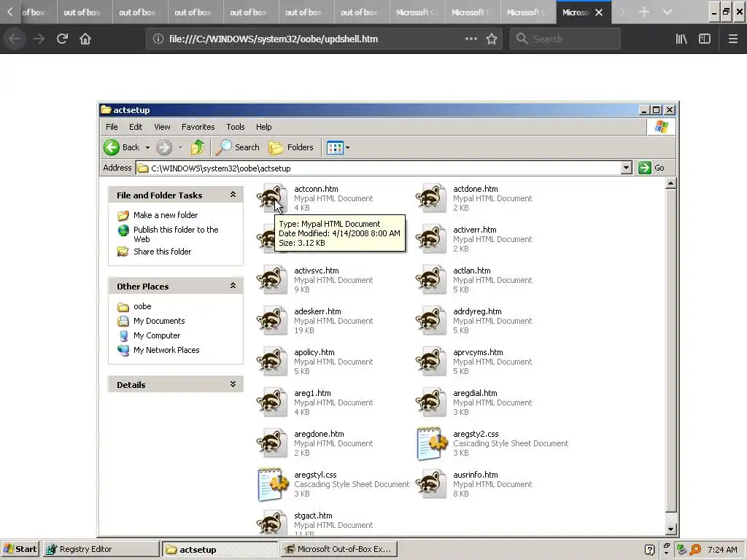Bookmark this page with the star icon
747x560 pixels.
(492, 39)
